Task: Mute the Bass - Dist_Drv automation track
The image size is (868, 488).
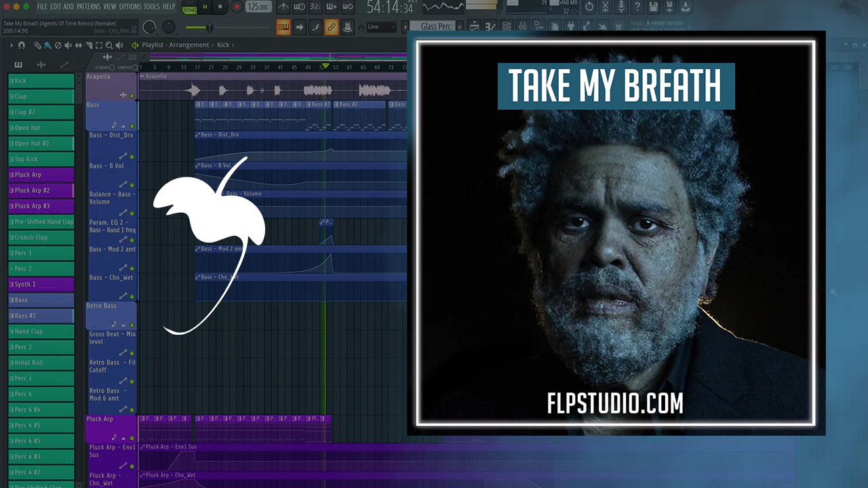Action: [132, 157]
